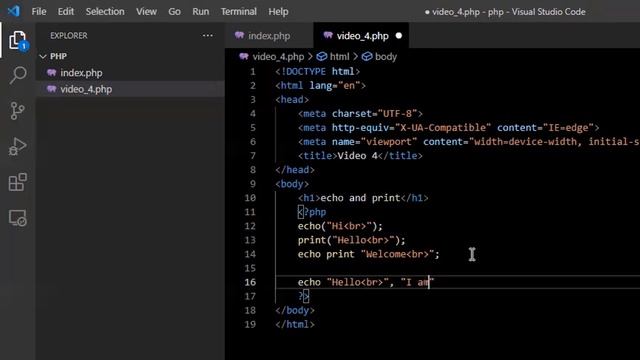This screenshot has width=640, height=360.
Task: Click the "X-UA-Compatible" value on line 5
Action: click(x=442, y=128)
